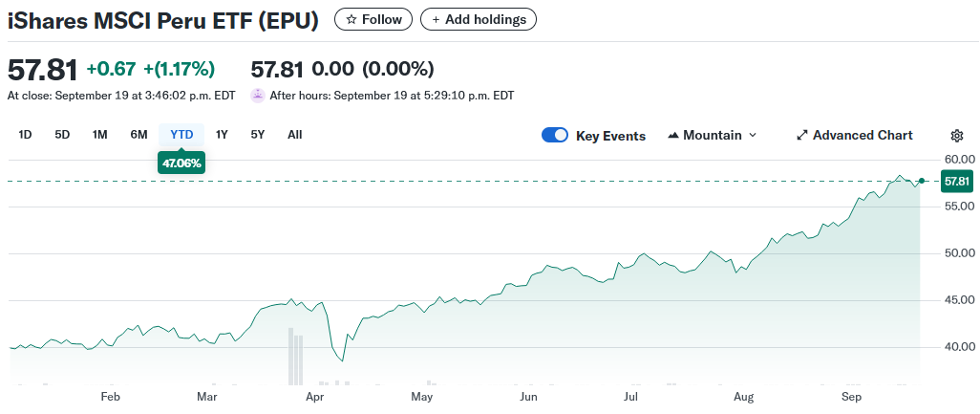
Task: Toggle the Key Events switch
Action: 555,136
